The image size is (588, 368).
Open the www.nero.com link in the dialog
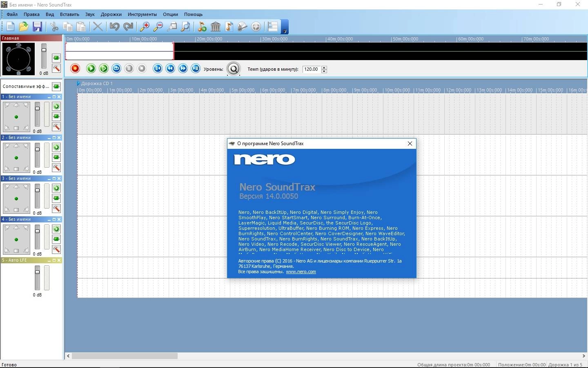tap(301, 272)
